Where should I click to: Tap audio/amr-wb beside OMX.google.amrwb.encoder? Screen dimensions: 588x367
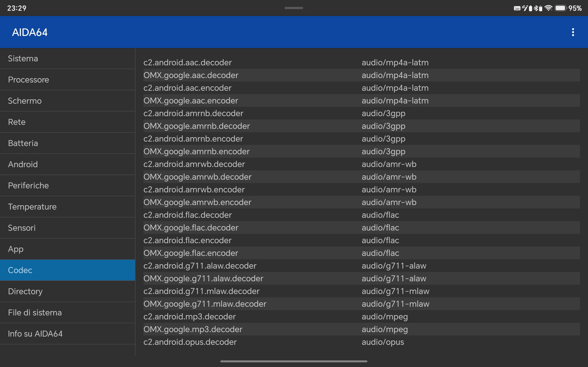pos(389,202)
